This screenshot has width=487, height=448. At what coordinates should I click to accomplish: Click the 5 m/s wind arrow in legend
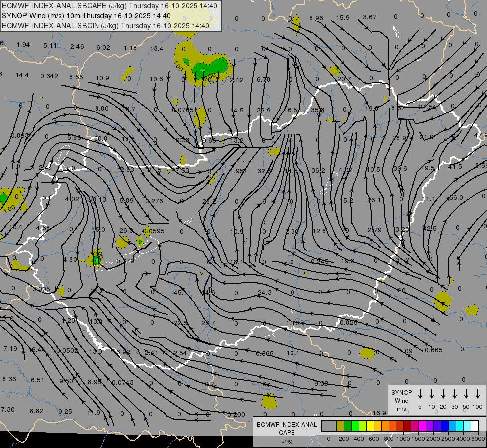[x=420, y=394]
